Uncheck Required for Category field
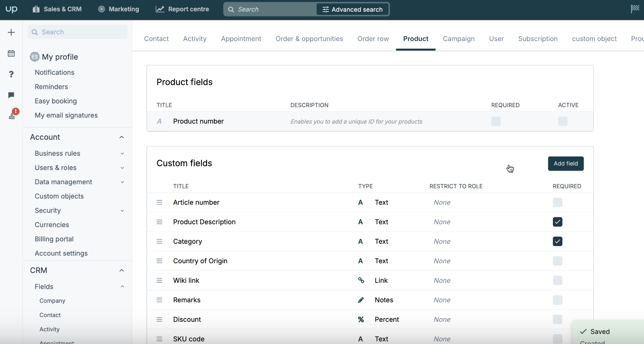This screenshot has height=344, width=644. pos(557,241)
